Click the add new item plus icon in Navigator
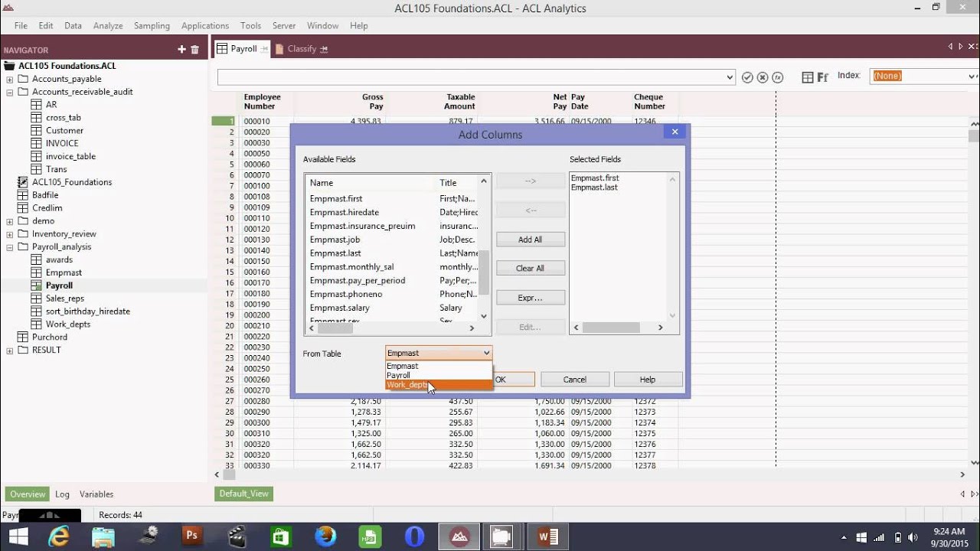980x551 pixels. 181,50
